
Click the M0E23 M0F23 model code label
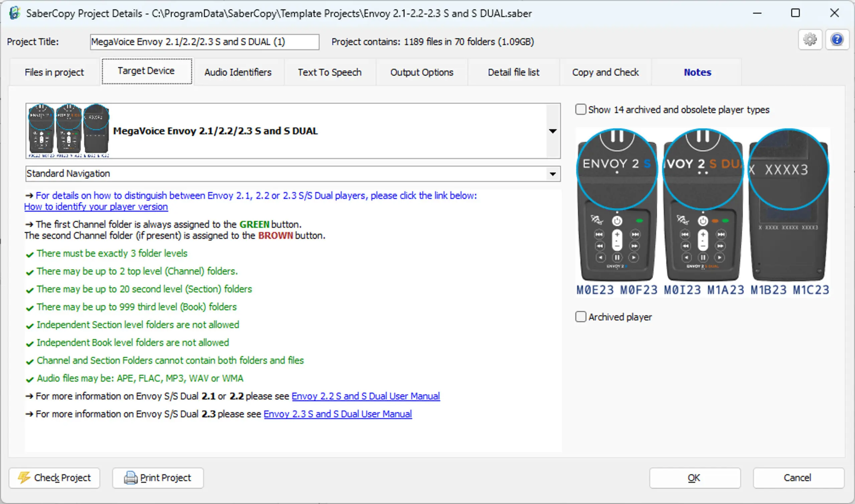pos(617,290)
